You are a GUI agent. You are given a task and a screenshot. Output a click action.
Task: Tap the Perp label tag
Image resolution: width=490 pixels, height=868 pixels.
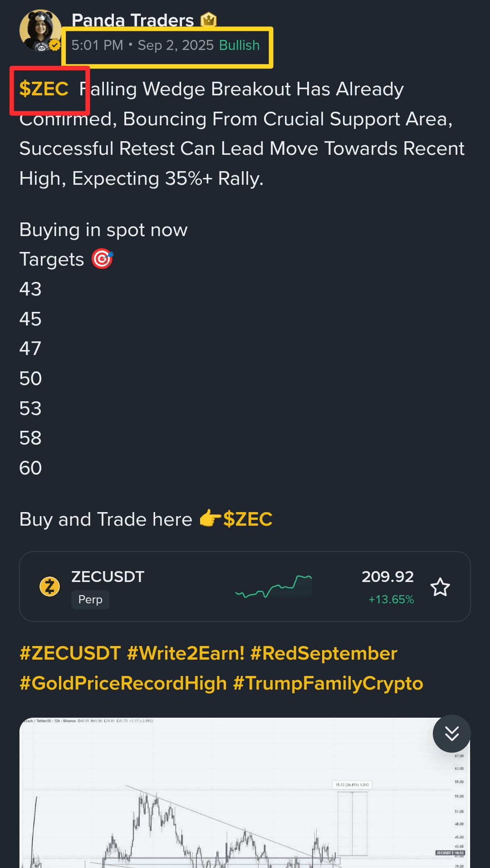coord(90,600)
